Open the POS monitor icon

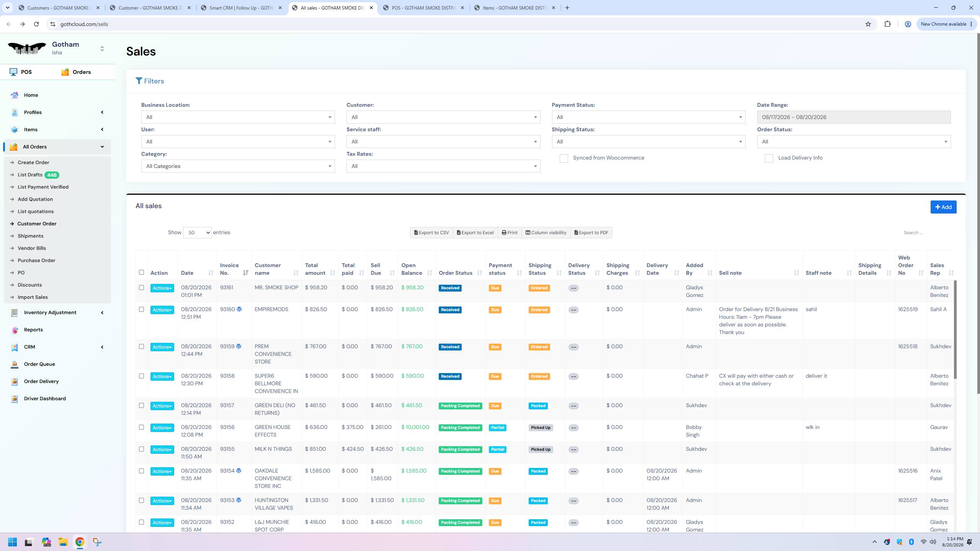14,72
